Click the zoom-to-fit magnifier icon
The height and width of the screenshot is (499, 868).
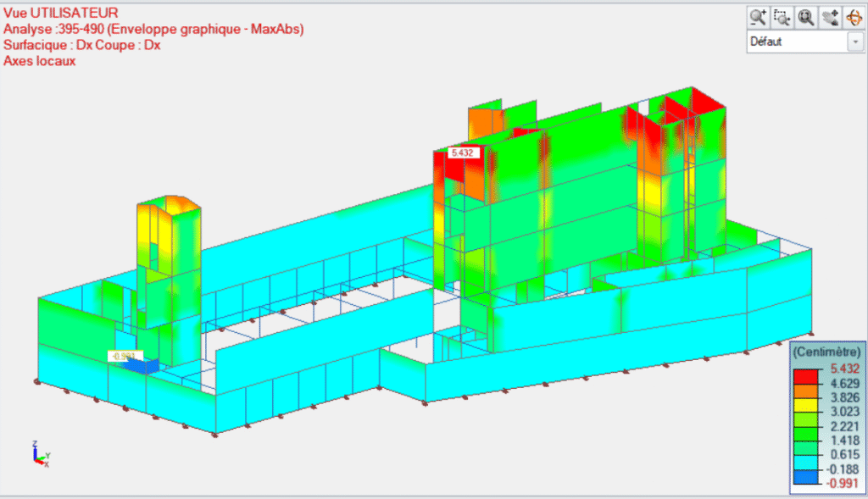[805, 16]
